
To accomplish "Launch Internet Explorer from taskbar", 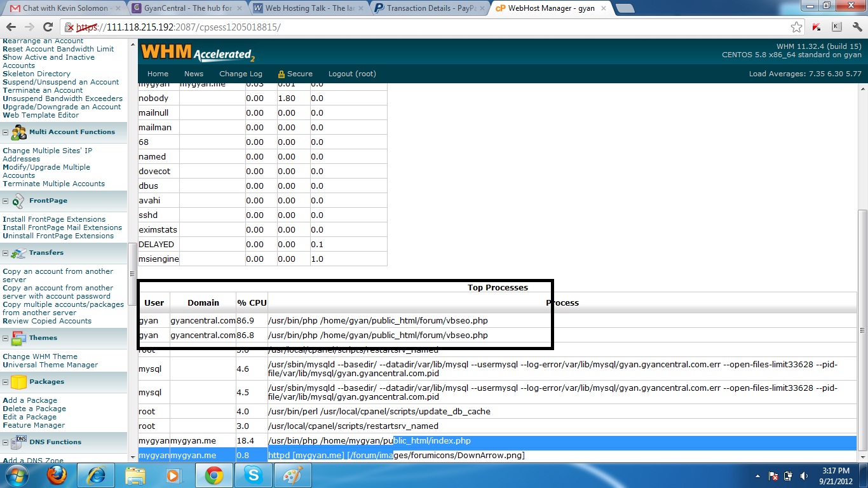I will (x=96, y=475).
